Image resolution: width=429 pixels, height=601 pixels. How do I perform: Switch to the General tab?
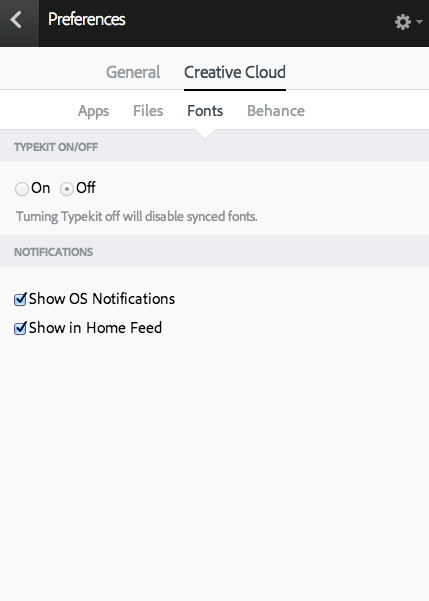pos(133,72)
